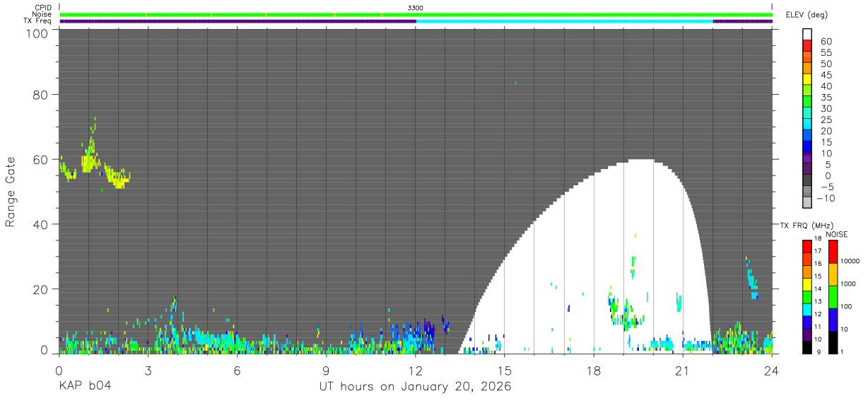
Task: Click the black 9–10 MHz TX FRQ swatch
Action: click(x=807, y=347)
